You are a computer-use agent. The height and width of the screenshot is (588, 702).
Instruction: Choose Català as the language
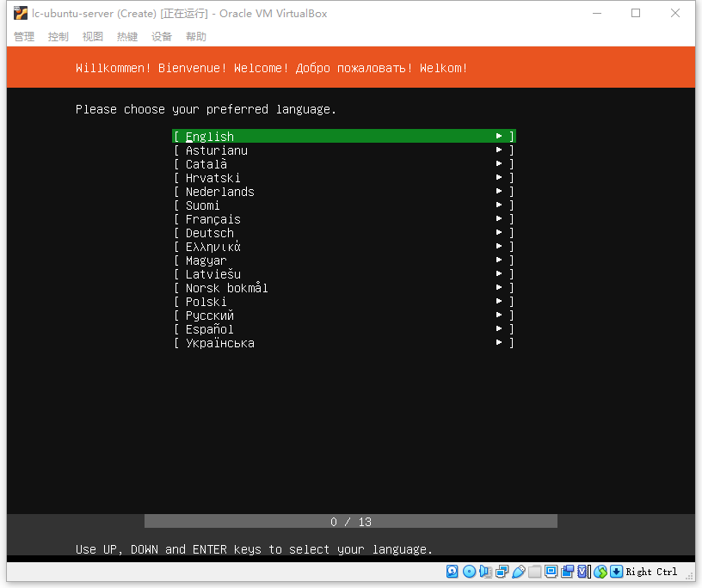[344, 164]
